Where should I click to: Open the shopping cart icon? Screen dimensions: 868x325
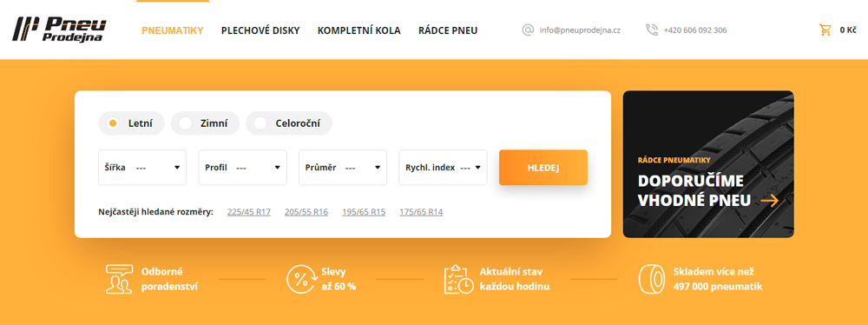pyautogui.click(x=825, y=30)
